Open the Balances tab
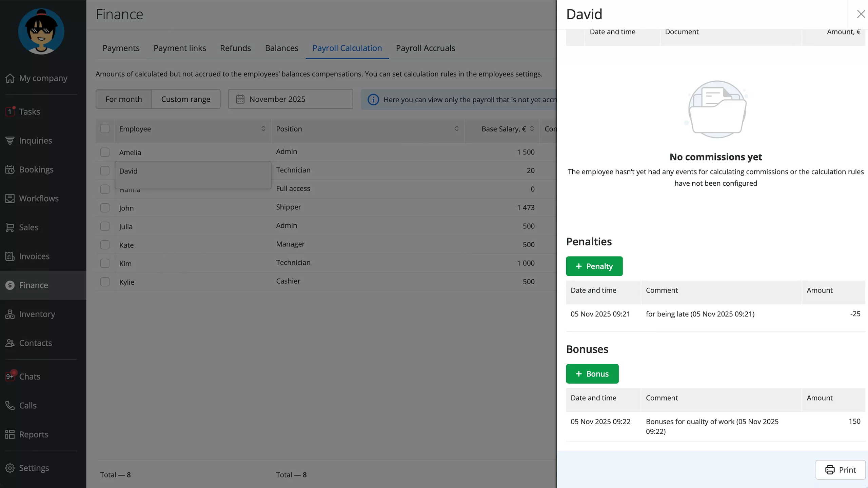The height and width of the screenshot is (488, 868). pyautogui.click(x=281, y=48)
